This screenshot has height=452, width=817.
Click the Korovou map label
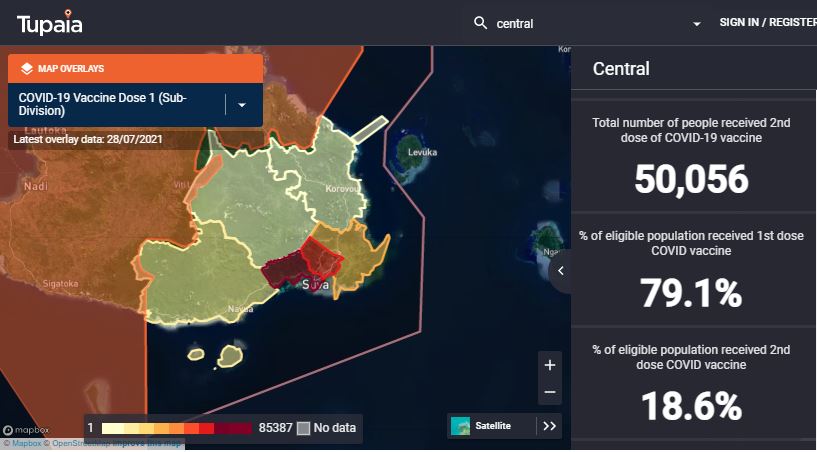tap(341, 189)
